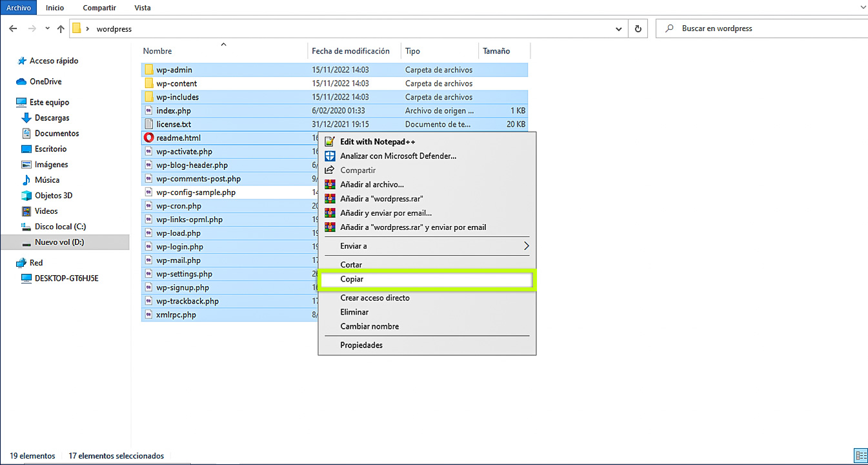Viewport: 868px width, 465px height.
Task: Open the Compartir ribbon tab
Action: pyautogui.click(x=99, y=8)
